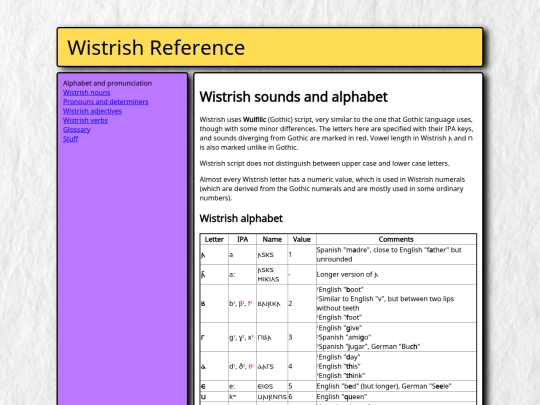
Task: Click the value cell containing 3
Action: (x=302, y=337)
